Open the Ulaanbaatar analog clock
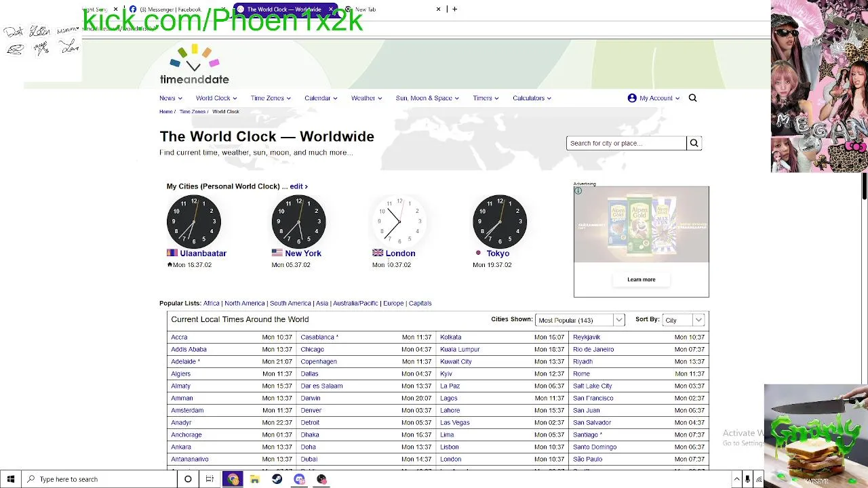This screenshot has height=488, width=868. pyautogui.click(x=194, y=221)
